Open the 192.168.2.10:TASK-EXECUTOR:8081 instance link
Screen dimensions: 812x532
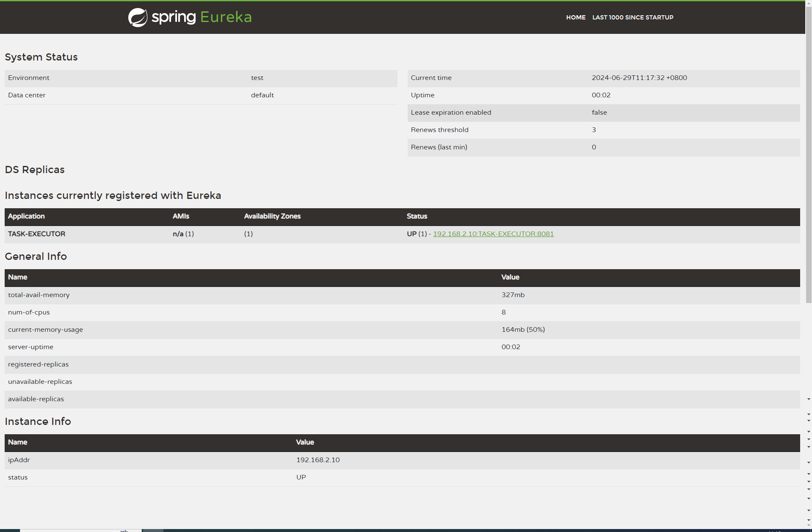click(x=493, y=234)
